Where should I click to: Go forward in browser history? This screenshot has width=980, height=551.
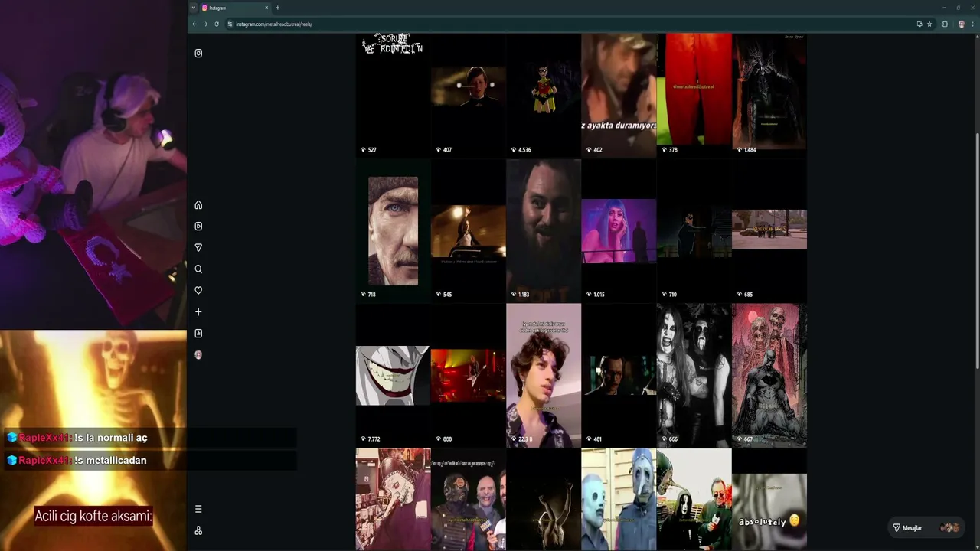coord(205,24)
